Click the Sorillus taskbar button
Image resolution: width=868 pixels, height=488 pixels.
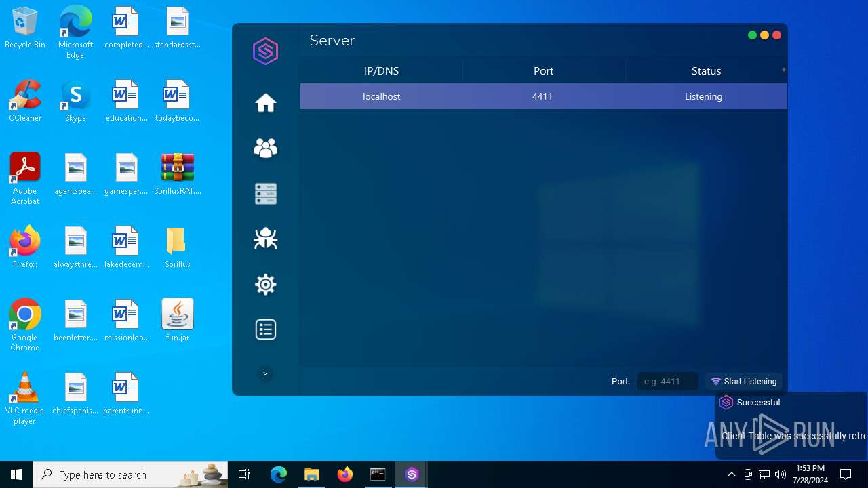412,474
